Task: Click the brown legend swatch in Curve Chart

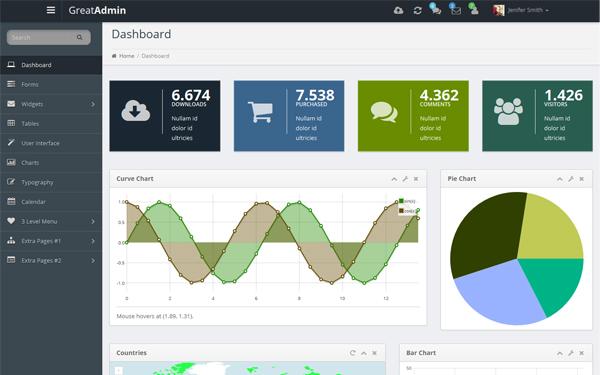Action: click(401, 210)
